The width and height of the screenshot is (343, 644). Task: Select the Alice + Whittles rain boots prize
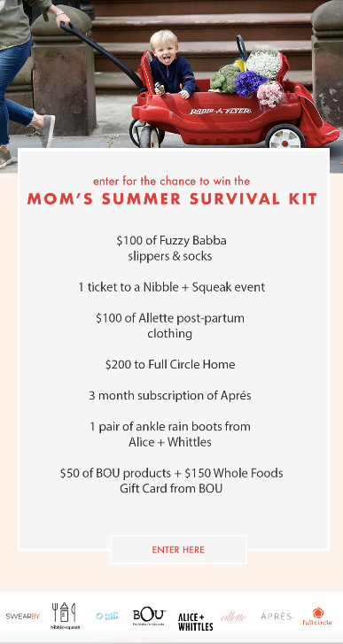170,434
